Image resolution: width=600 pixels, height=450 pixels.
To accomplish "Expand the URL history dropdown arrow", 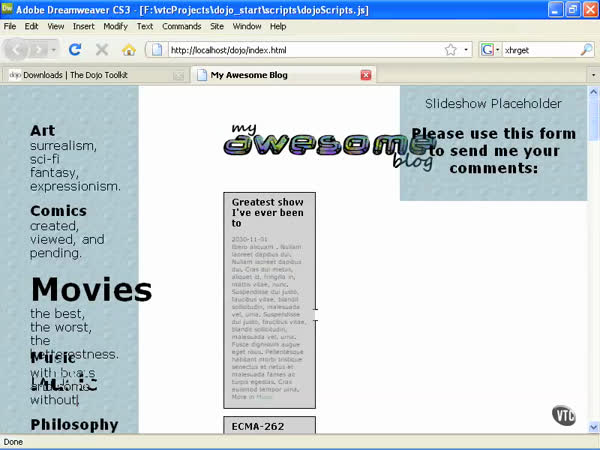I will [x=465, y=49].
